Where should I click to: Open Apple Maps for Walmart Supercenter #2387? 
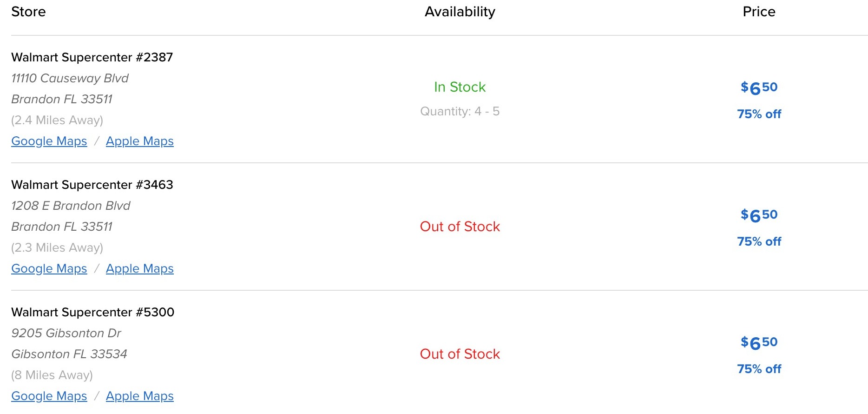(139, 141)
